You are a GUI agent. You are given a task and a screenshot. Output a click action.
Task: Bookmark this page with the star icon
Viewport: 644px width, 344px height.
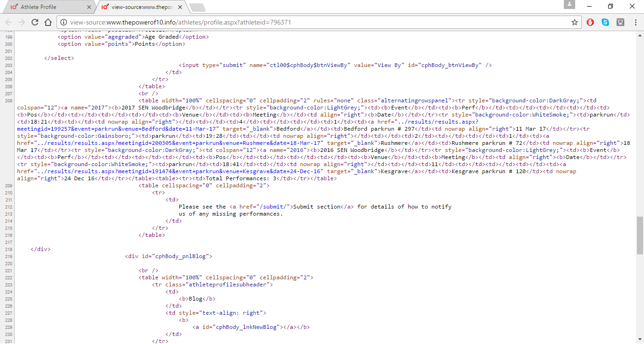(574, 22)
